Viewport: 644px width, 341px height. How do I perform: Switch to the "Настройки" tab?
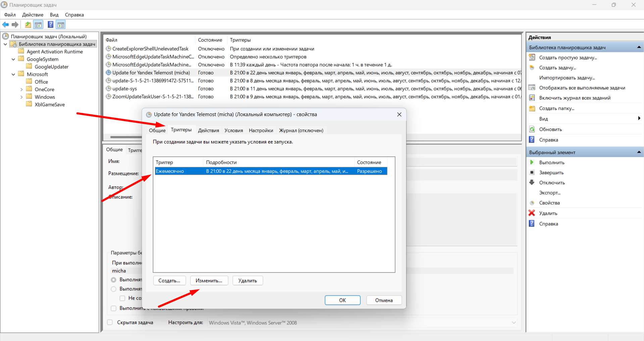point(261,130)
